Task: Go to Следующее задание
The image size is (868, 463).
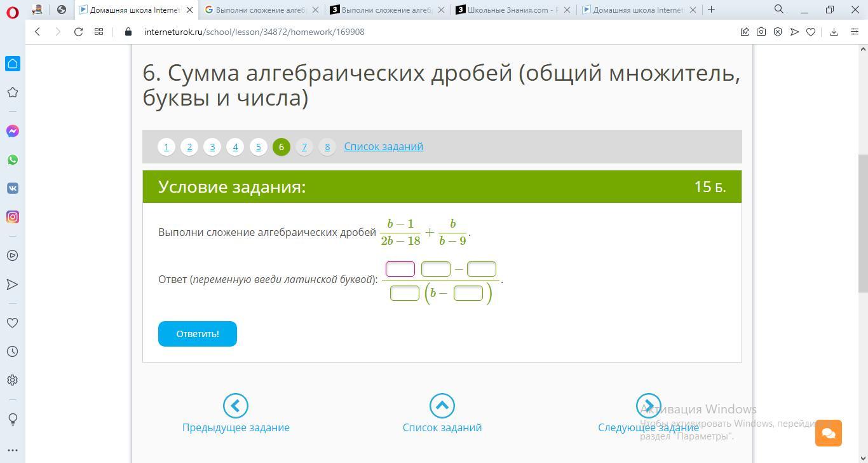Action: (x=648, y=414)
